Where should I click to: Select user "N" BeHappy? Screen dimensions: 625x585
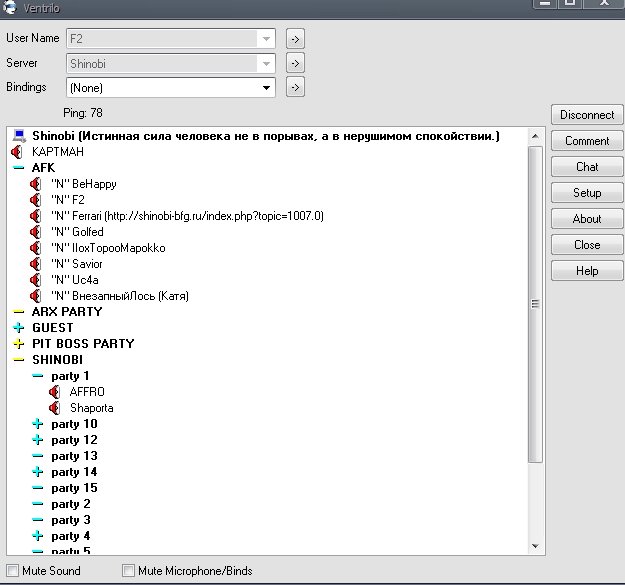coord(84,184)
